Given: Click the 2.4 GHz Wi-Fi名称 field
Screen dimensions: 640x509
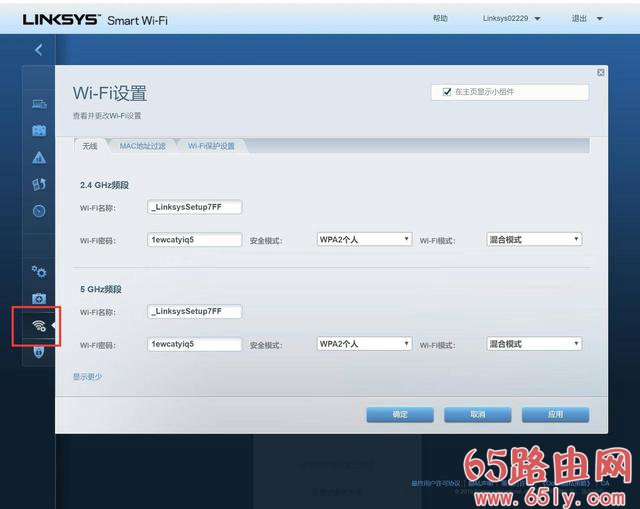Looking at the screenshot, I should tap(194, 207).
